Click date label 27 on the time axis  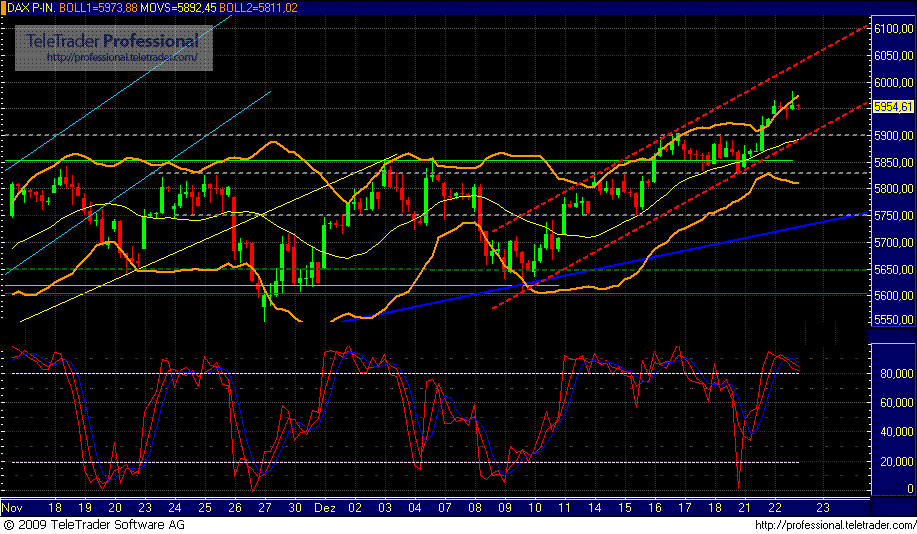click(x=265, y=508)
